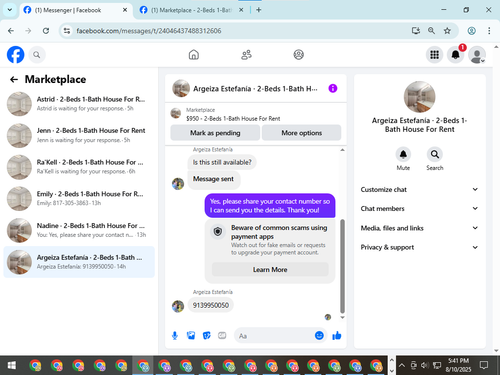Open the emoji picker smiley icon
500x375 pixels.
319,335
